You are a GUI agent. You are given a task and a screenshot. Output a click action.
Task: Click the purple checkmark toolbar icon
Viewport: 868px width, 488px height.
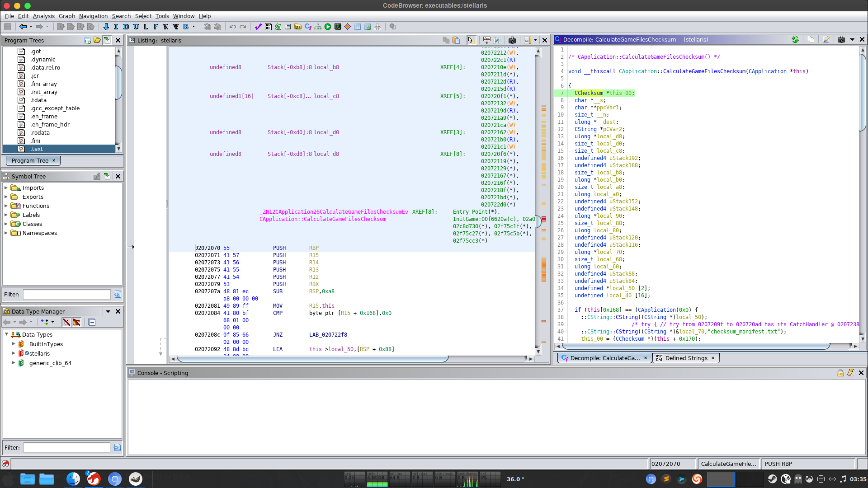[x=258, y=27]
